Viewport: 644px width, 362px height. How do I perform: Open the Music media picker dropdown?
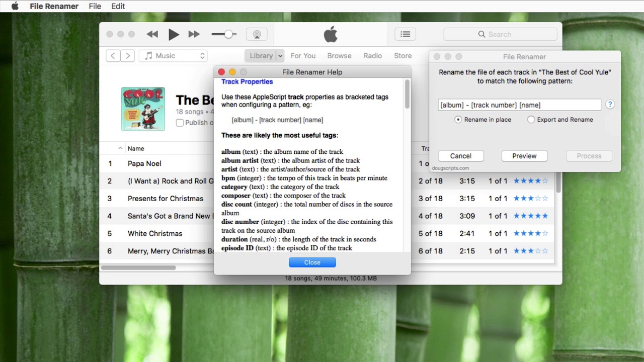click(x=174, y=56)
